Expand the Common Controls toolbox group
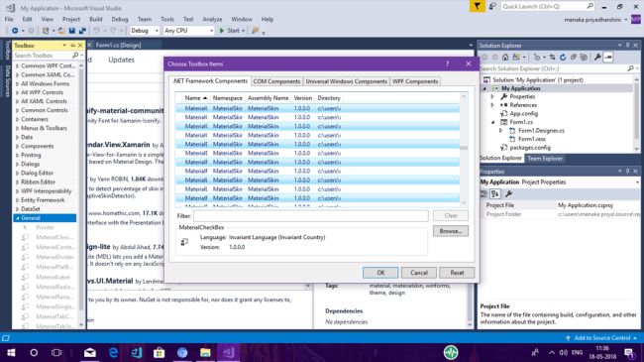Screen dimensions: 644x362 (17, 110)
